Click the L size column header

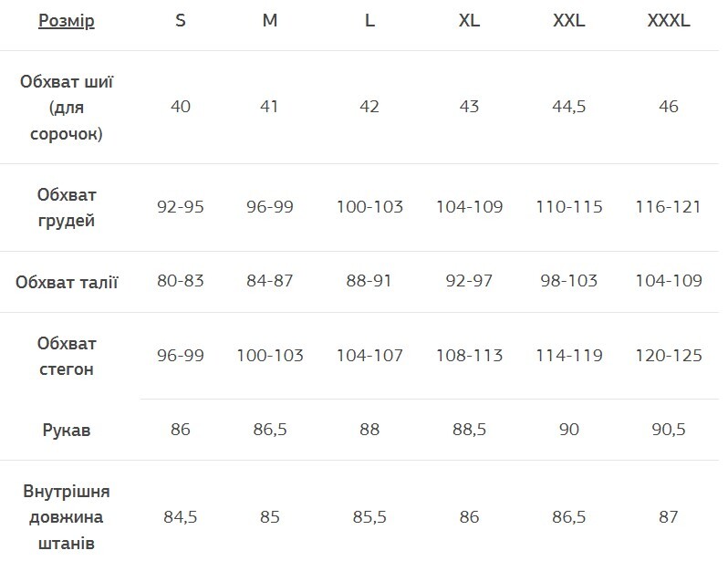point(369,21)
